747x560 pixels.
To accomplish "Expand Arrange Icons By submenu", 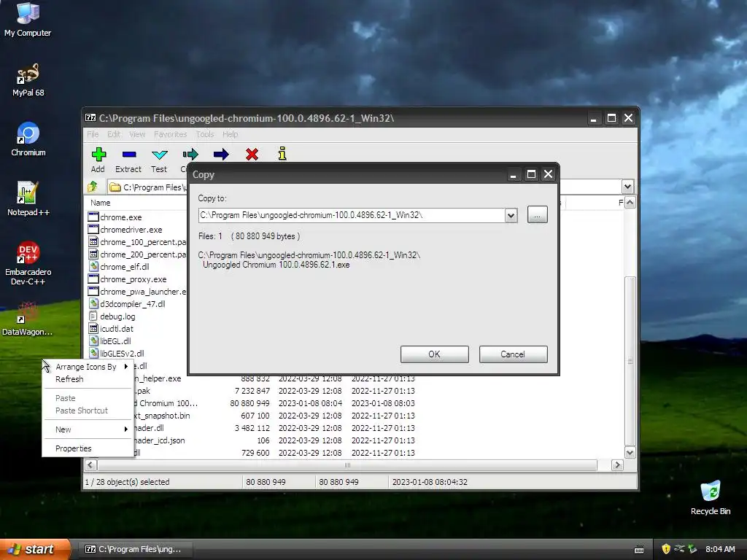I will (88, 367).
